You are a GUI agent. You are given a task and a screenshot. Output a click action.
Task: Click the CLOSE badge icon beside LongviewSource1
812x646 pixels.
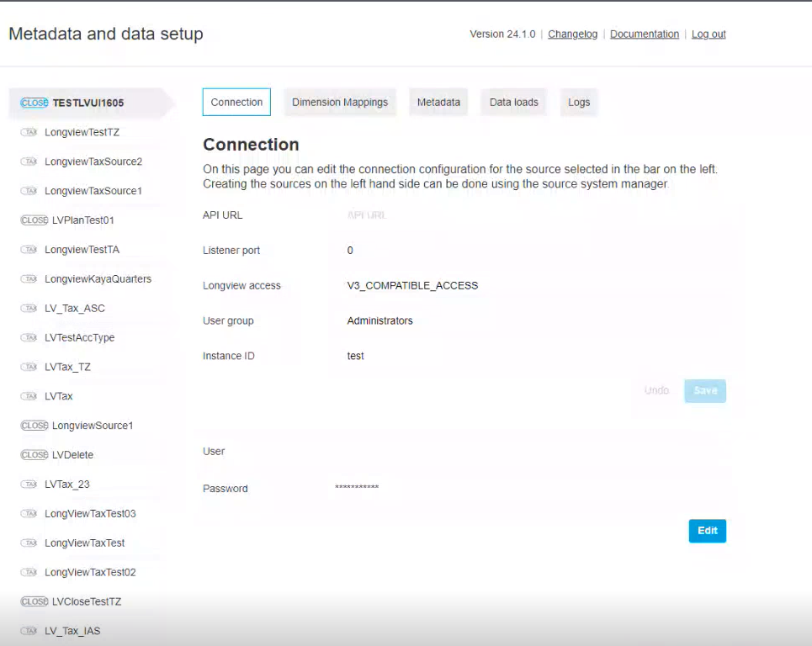pos(34,426)
